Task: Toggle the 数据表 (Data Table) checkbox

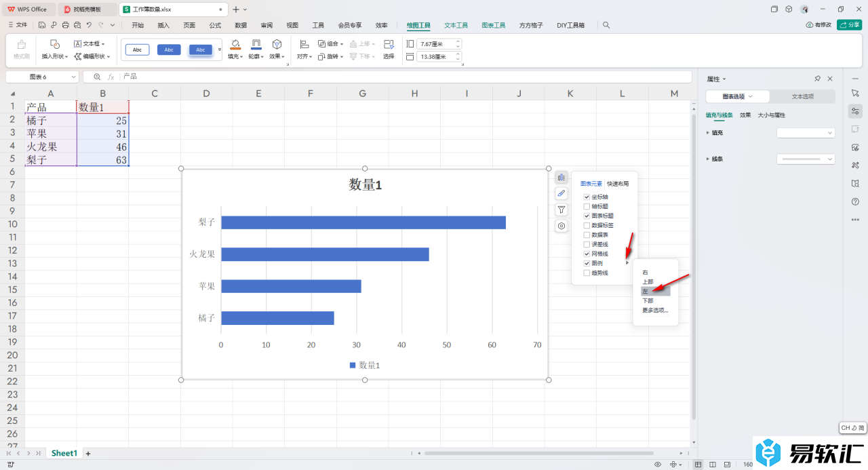Action: (x=587, y=235)
